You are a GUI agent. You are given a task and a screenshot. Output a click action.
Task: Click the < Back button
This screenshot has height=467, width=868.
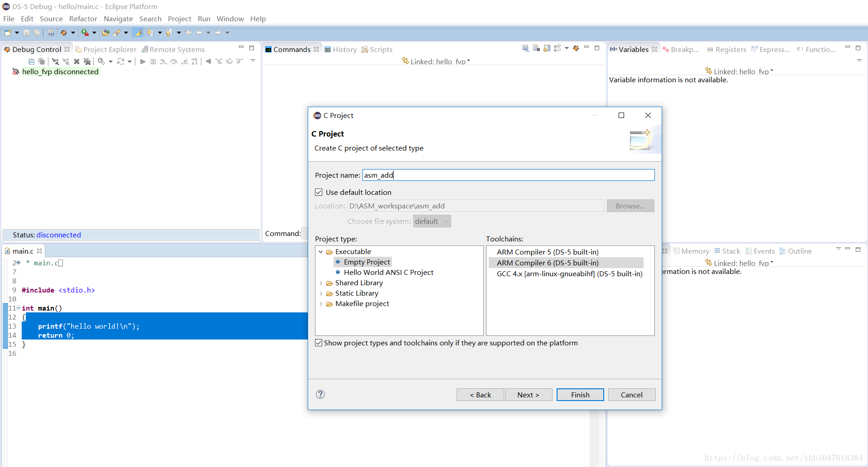[x=480, y=395]
